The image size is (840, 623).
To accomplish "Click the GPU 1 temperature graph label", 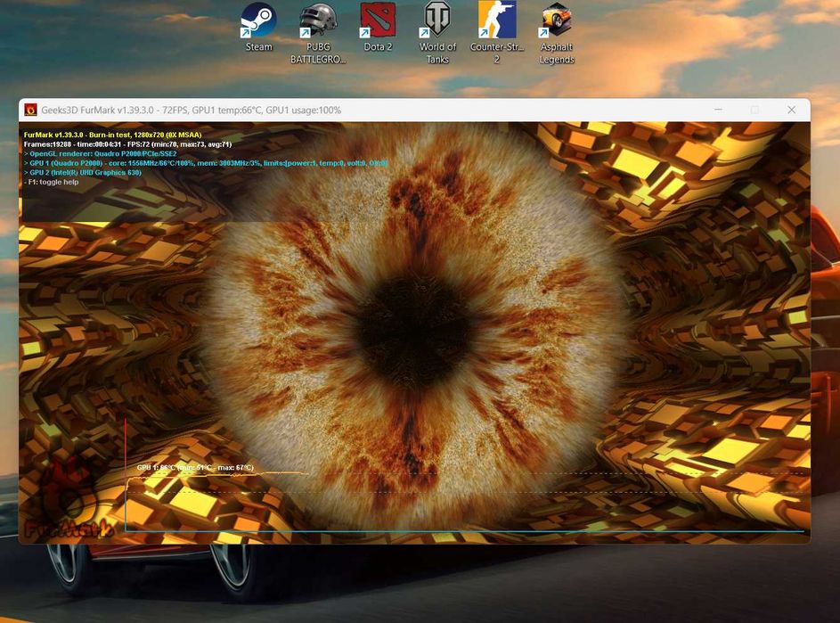I will click(x=195, y=468).
